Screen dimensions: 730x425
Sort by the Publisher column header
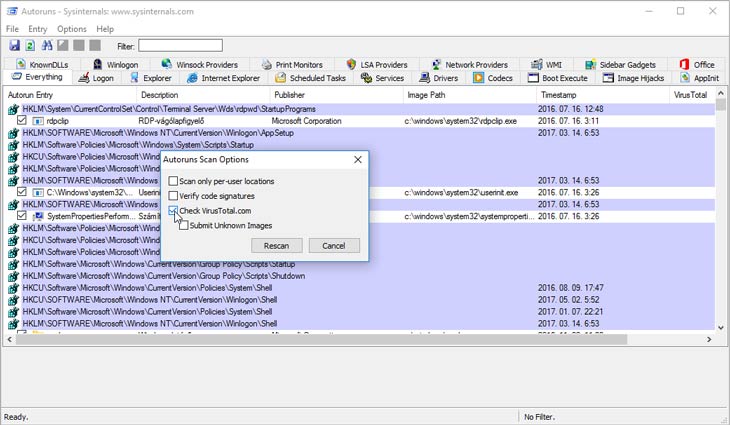point(336,95)
